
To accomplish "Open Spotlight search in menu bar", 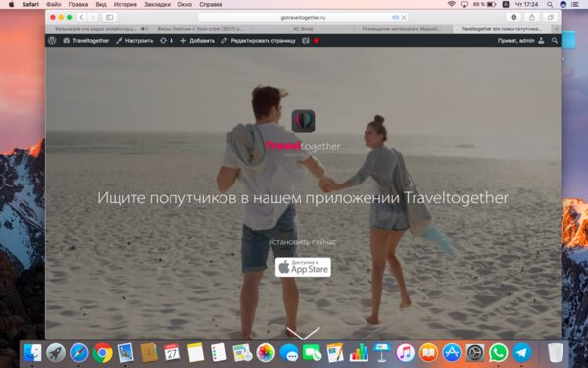I will (550, 5).
